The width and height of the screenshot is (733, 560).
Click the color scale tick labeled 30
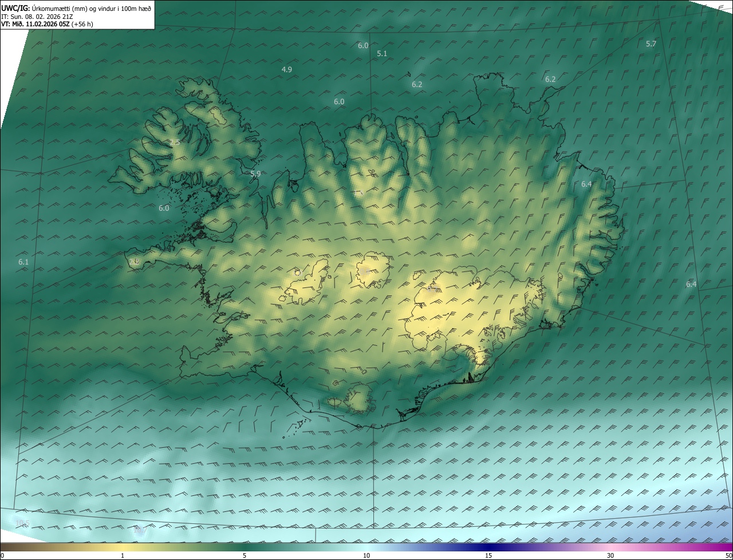point(610,556)
